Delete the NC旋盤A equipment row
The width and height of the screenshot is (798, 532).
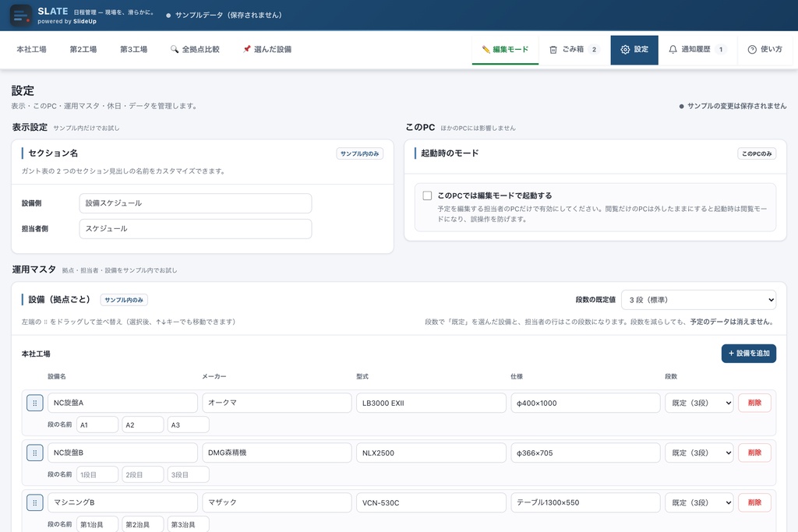754,403
